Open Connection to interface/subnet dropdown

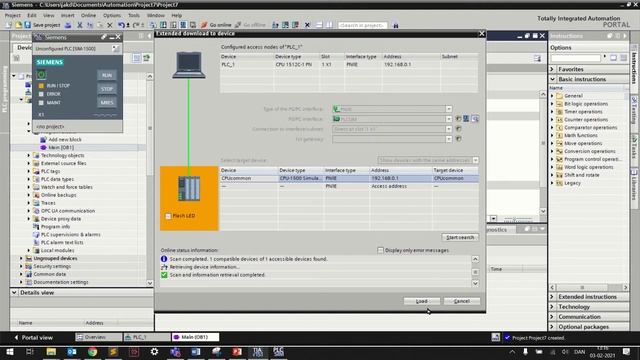click(449, 129)
